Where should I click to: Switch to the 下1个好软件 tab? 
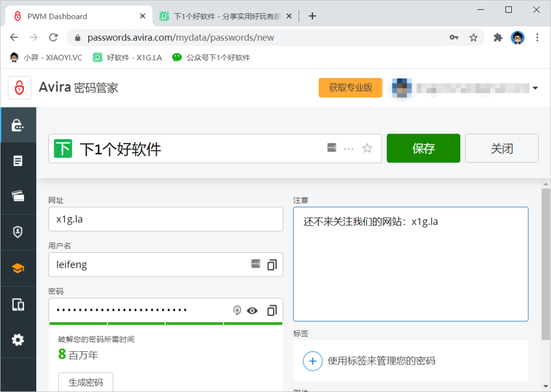point(225,16)
